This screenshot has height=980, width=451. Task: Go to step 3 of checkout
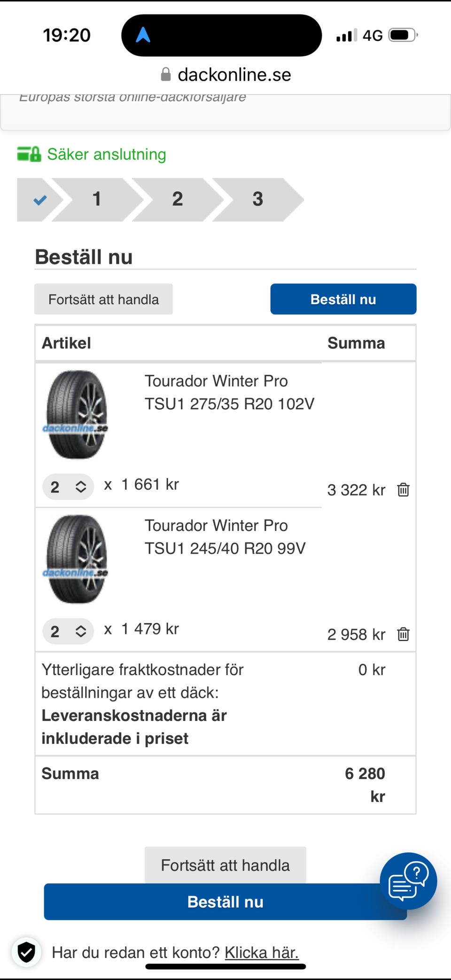click(x=258, y=200)
